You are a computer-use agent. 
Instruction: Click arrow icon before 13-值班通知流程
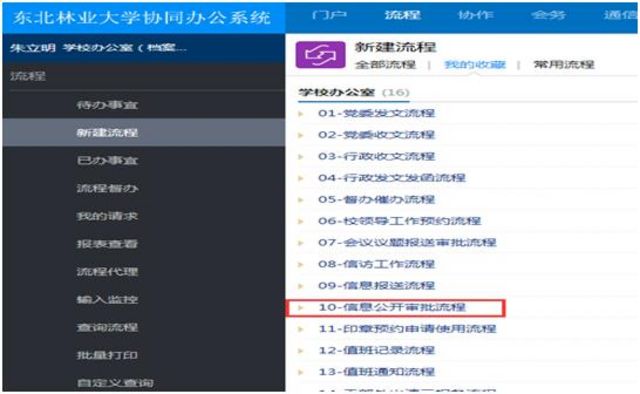coord(301,372)
